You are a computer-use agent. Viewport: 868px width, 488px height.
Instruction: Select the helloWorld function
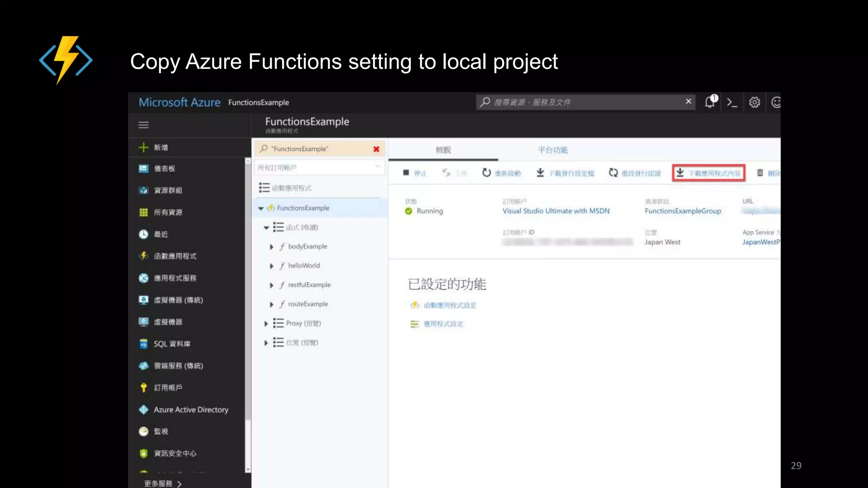coord(304,266)
